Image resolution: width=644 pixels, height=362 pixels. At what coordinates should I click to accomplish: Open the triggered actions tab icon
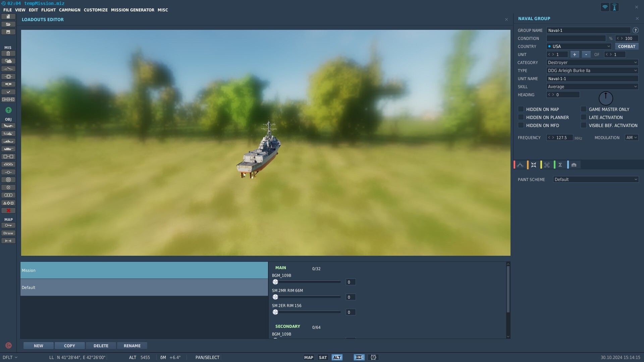547,165
